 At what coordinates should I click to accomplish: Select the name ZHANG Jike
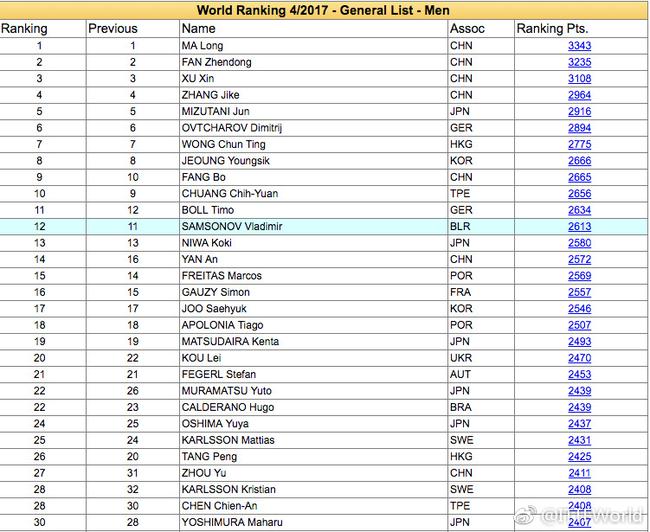point(211,95)
